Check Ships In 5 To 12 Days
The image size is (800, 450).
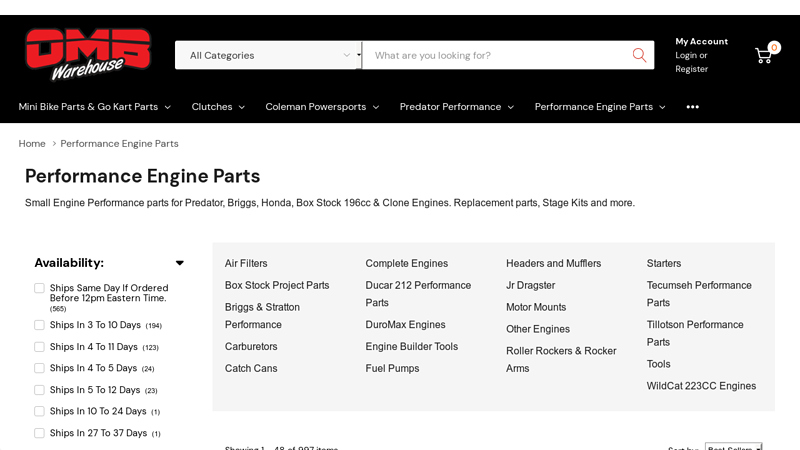(x=39, y=390)
